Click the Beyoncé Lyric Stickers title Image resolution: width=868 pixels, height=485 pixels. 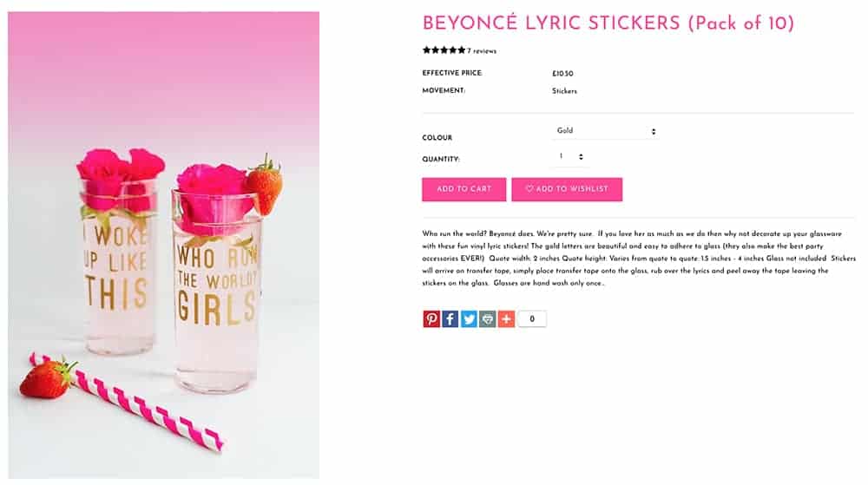click(608, 23)
